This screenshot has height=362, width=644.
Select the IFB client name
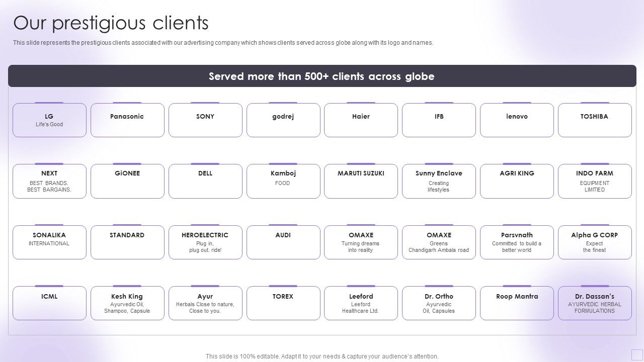coord(439,117)
